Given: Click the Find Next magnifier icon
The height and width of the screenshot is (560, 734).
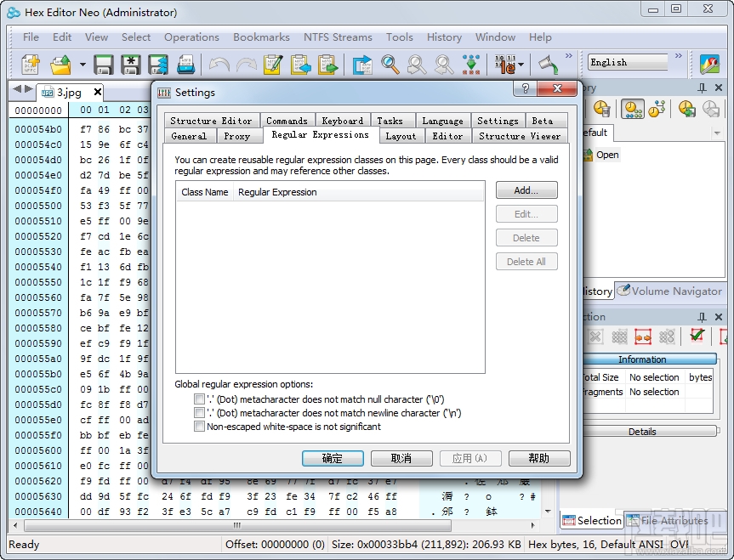Looking at the screenshot, I should click(x=417, y=65).
